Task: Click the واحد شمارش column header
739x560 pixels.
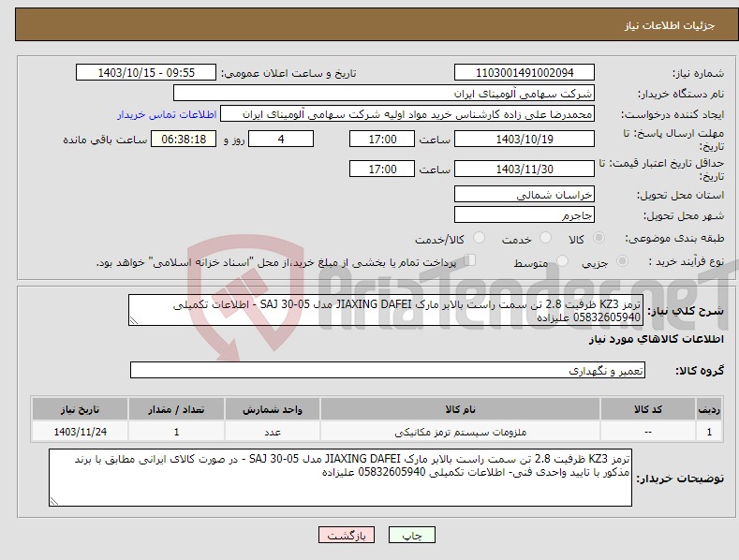Action: click(273, 409)
